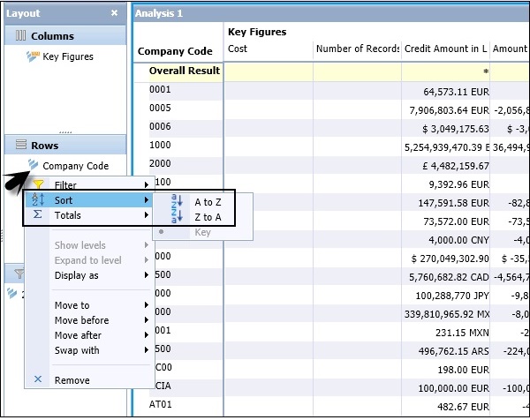Click the sigma icon next to Totals
The width and height of the screenshot is (530, 420).
(37, 215)
